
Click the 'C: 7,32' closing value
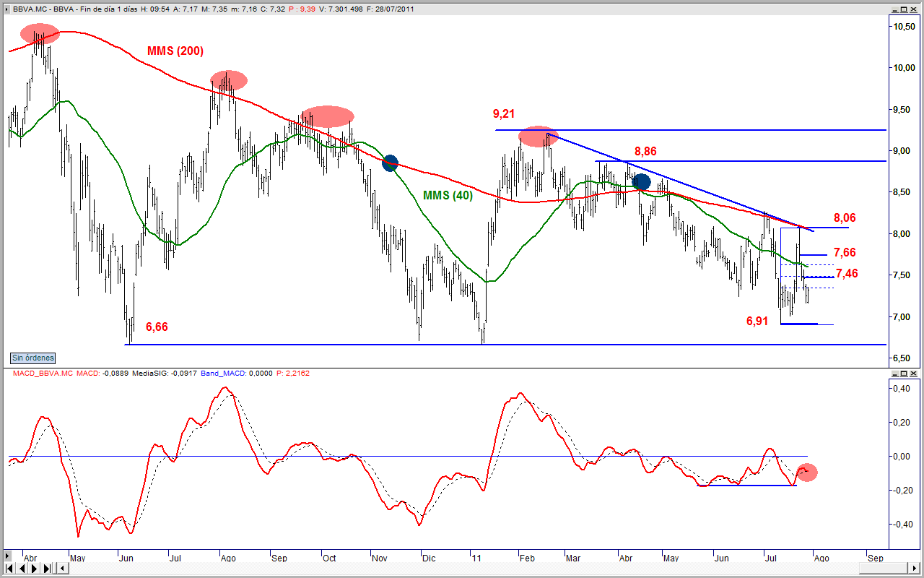274,9
